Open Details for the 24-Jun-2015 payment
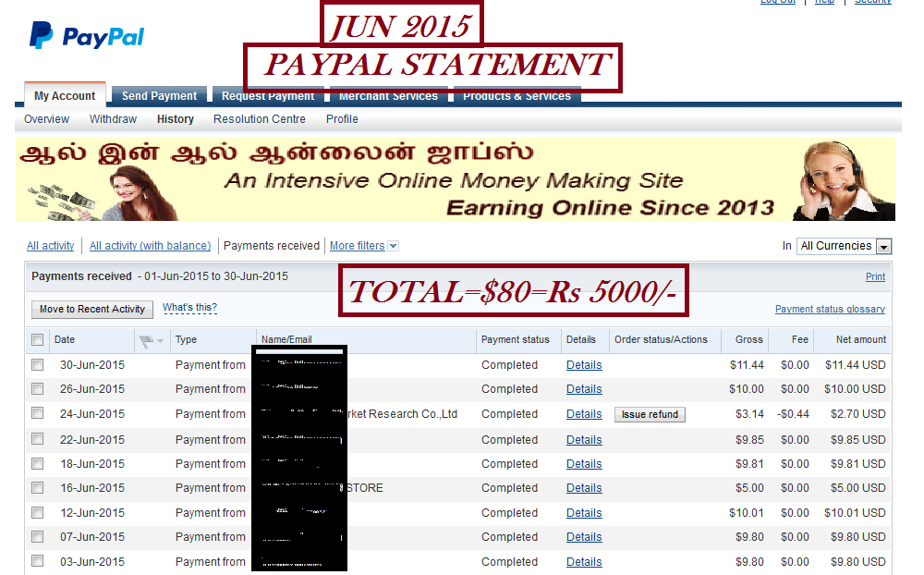The width and height of the screenshot is (924, 575). (584, 414)
